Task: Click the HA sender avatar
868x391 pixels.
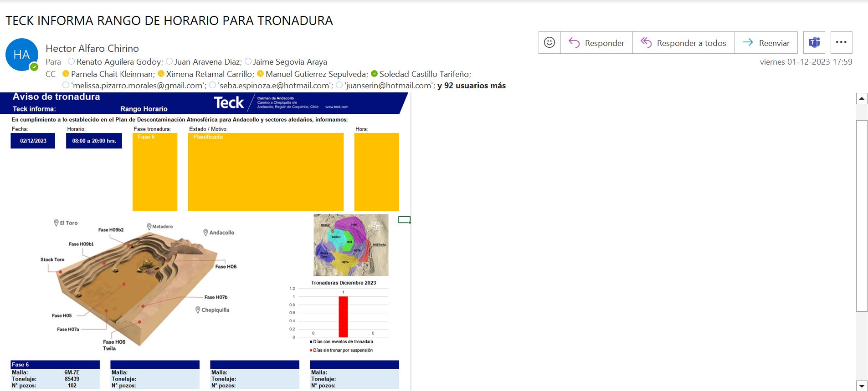Action: click(21, 55)
